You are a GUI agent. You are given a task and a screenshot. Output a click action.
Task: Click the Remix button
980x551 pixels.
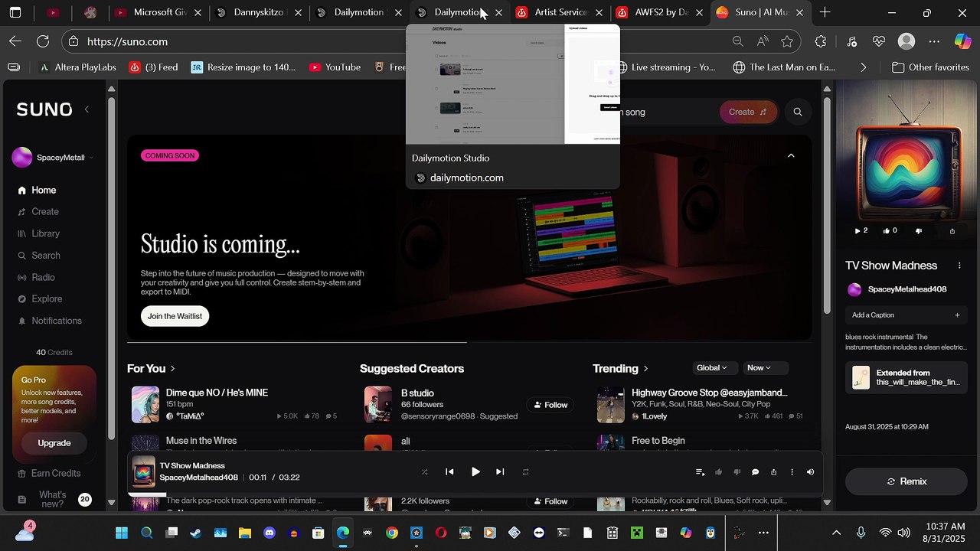906,481
